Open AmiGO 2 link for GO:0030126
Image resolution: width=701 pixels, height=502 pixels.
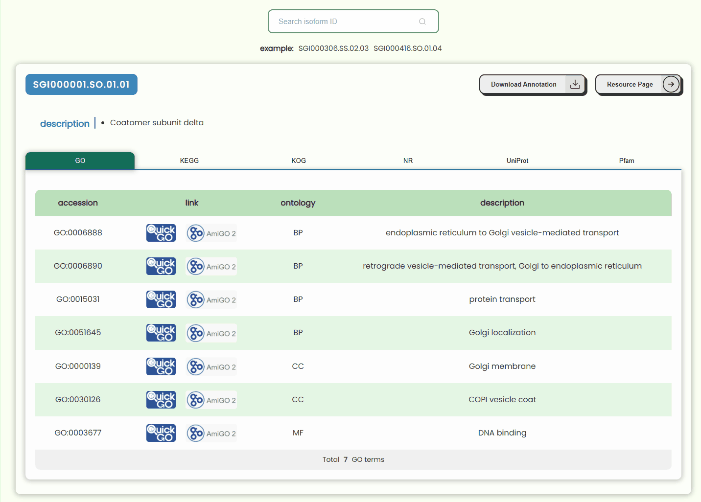click(211, 400)
